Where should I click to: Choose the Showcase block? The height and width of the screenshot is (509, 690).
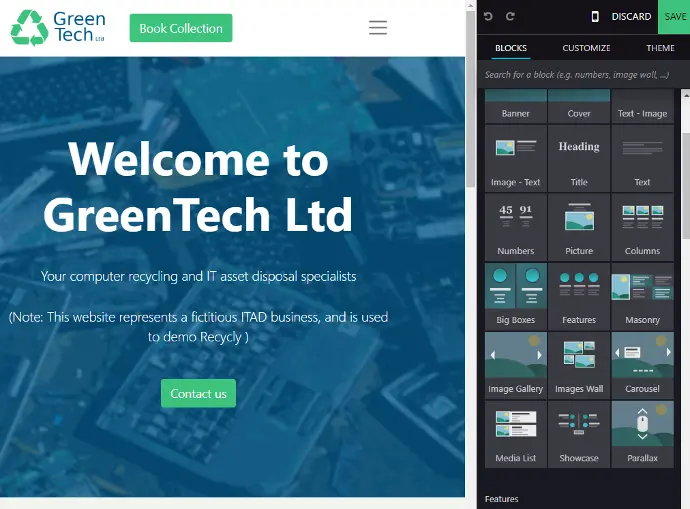pos(579,433)
